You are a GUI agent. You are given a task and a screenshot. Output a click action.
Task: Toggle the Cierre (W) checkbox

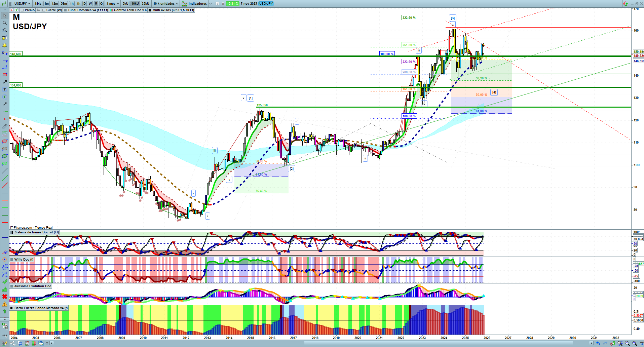44,10
